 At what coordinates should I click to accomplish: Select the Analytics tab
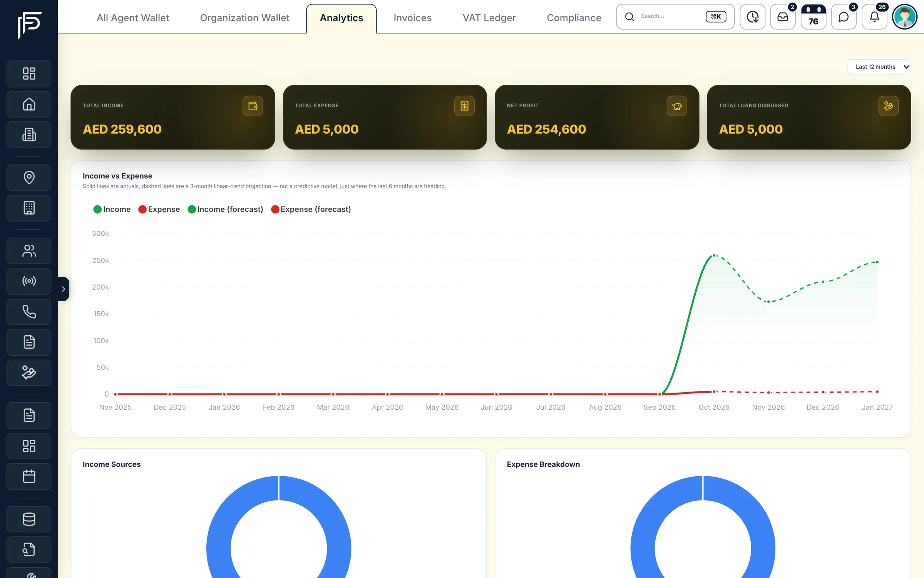(341, 18)
